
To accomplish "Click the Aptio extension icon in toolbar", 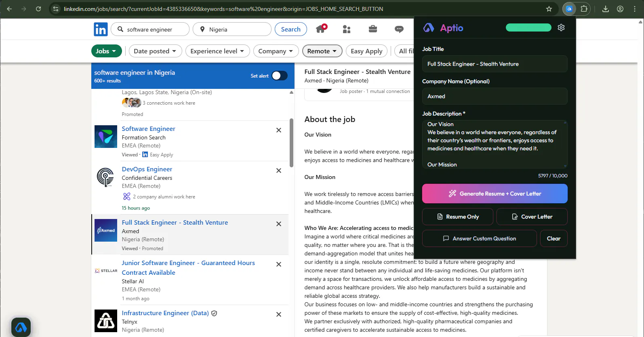I will (x=569, y=9).
